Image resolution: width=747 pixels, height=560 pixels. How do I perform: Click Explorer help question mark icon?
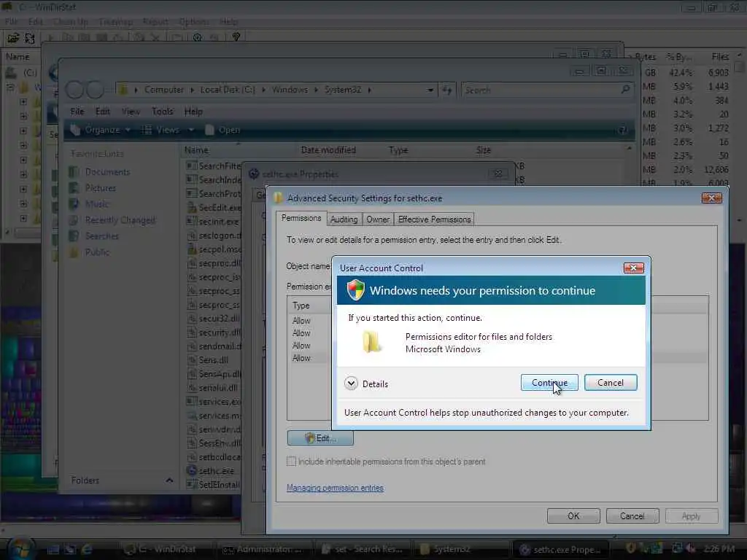tap(623, 130)
